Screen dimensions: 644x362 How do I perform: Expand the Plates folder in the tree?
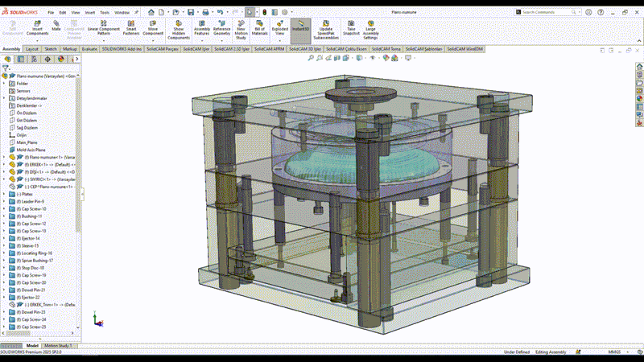4,194
